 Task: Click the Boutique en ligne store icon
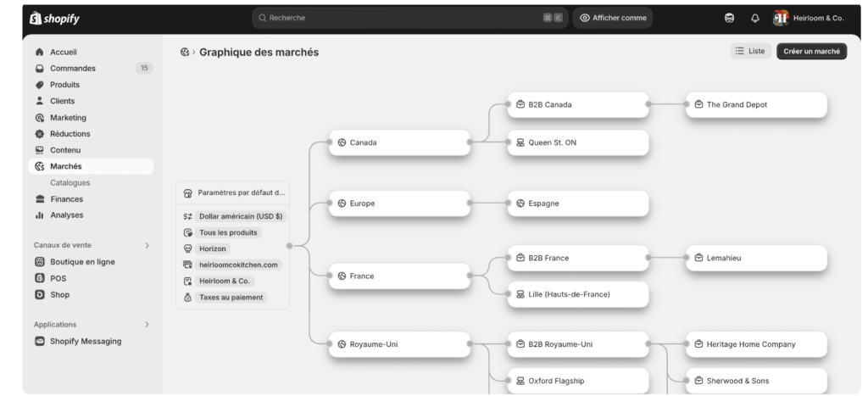(39, 261)
